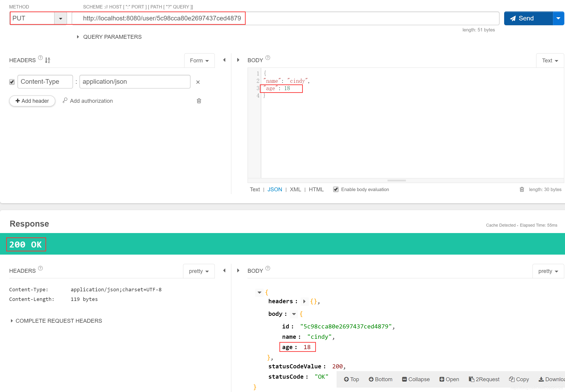Remove the Content-Type header with the X icon
The image size is (565, 392).
[198, 82]
